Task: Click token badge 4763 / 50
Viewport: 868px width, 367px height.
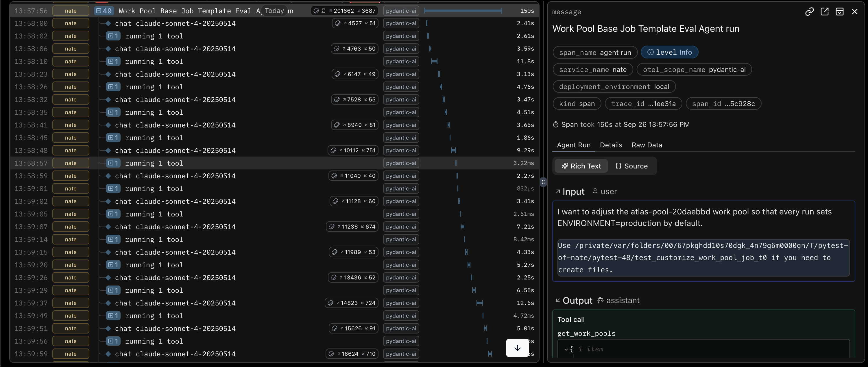Action: (x=354, y=49)
